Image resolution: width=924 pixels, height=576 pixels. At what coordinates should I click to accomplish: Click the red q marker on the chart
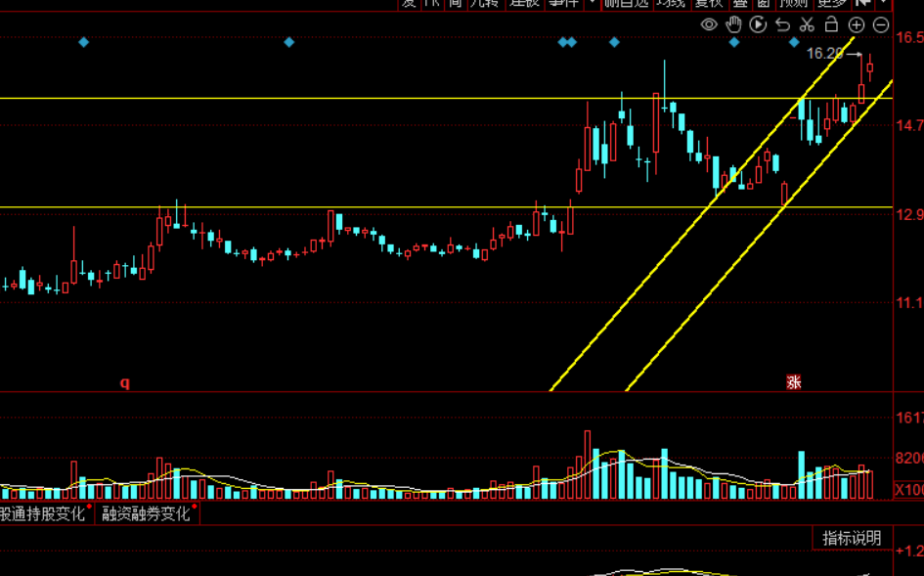(x=125, y=382)
